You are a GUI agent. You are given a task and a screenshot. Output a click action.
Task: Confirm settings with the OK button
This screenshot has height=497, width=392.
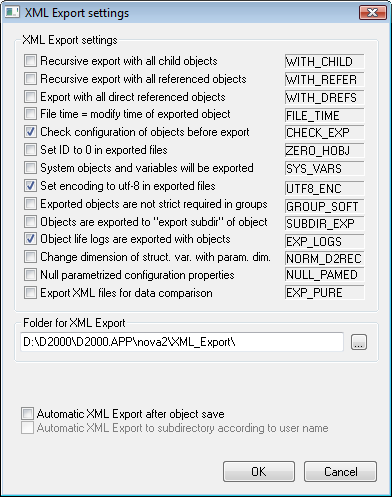click(259, 472)
